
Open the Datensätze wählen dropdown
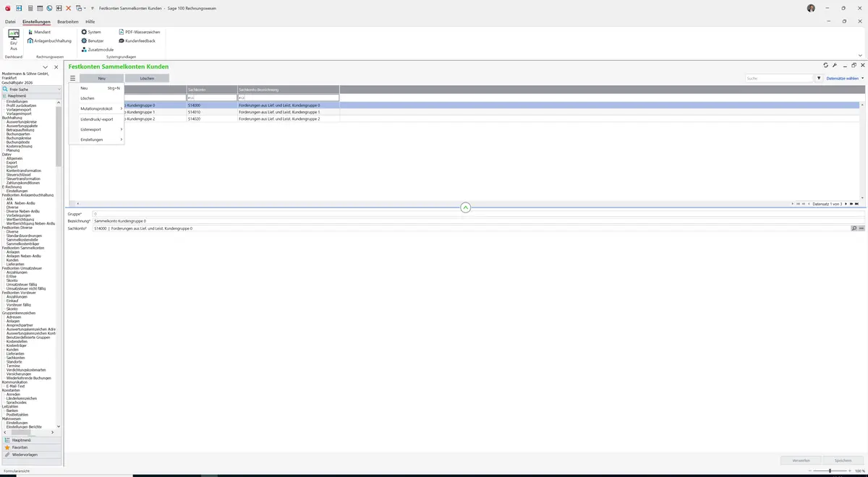[844, 78]
